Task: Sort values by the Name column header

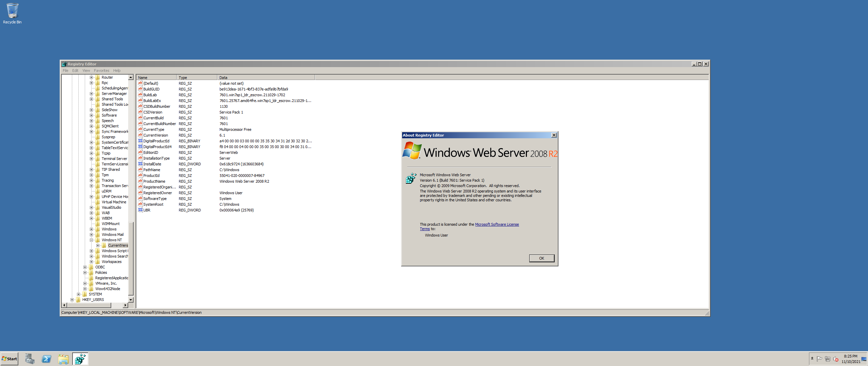Action: (156, 78)
